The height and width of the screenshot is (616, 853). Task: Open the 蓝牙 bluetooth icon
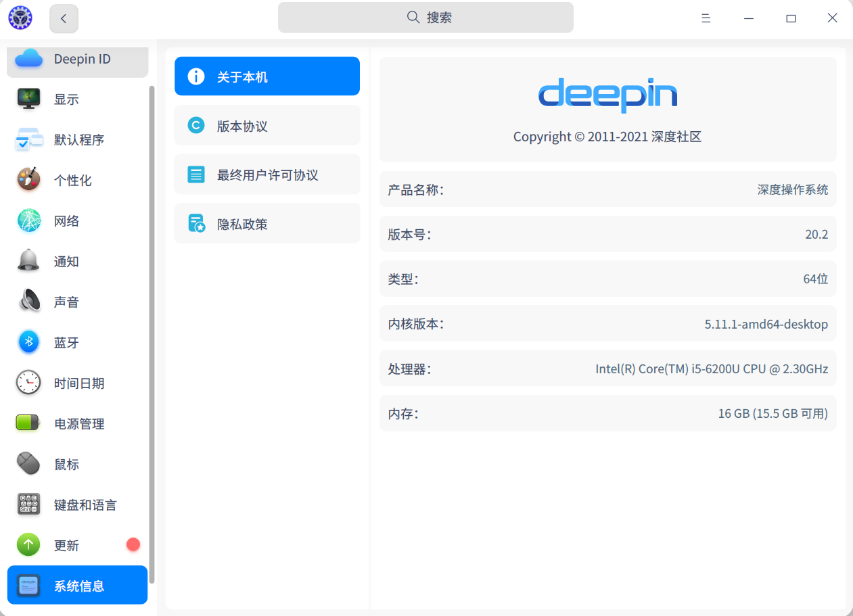pyautogui.click(x=29, y=342)
